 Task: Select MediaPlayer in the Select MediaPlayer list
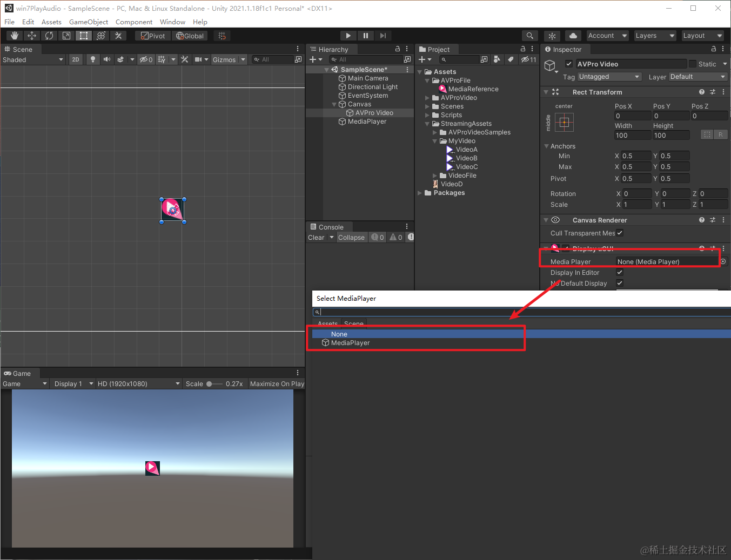[x=350, y=343]
